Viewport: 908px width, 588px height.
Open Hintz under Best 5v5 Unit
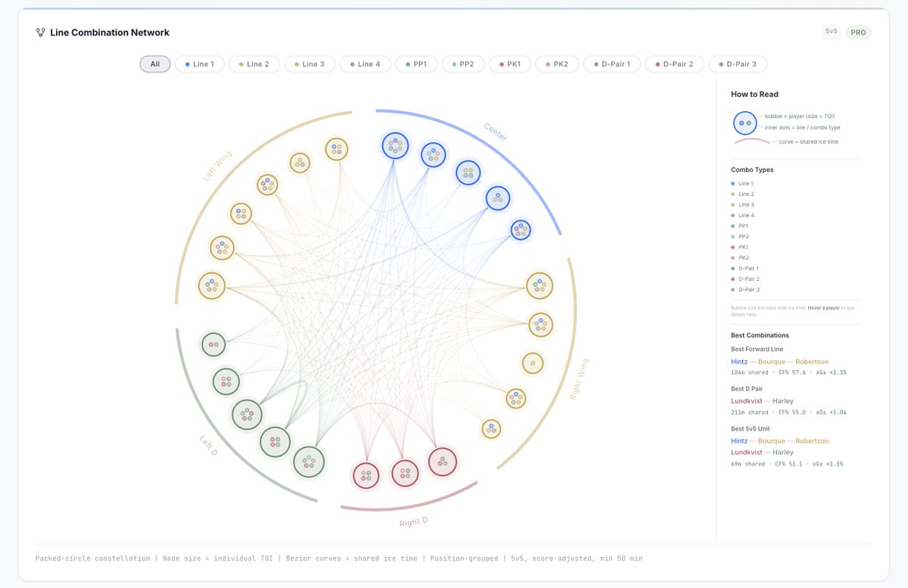[x=739, y=441]
